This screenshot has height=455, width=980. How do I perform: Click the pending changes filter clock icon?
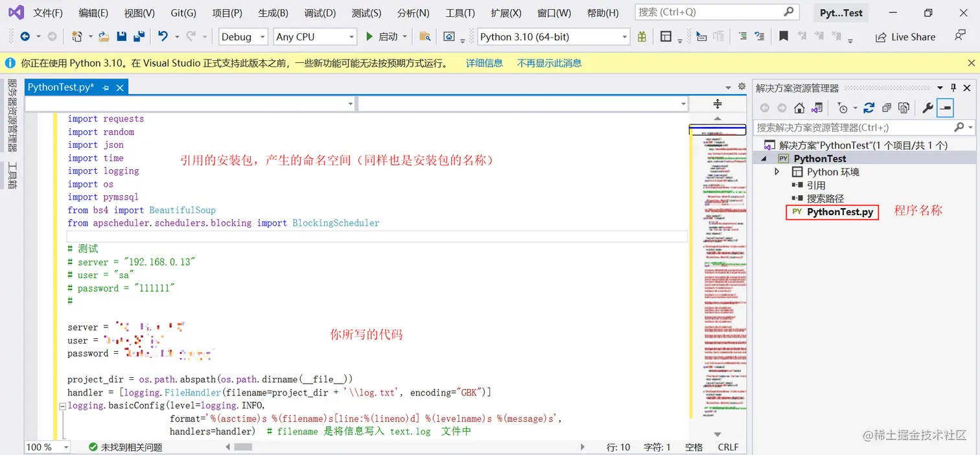[843, 108]
